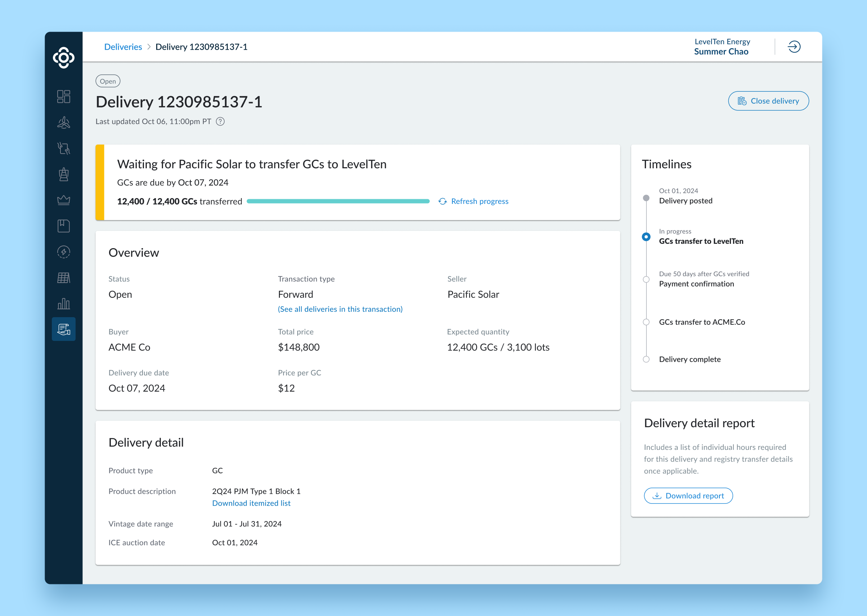
Task: Click the lightning bolt circle sidebar icon
Action: [63, 252]
